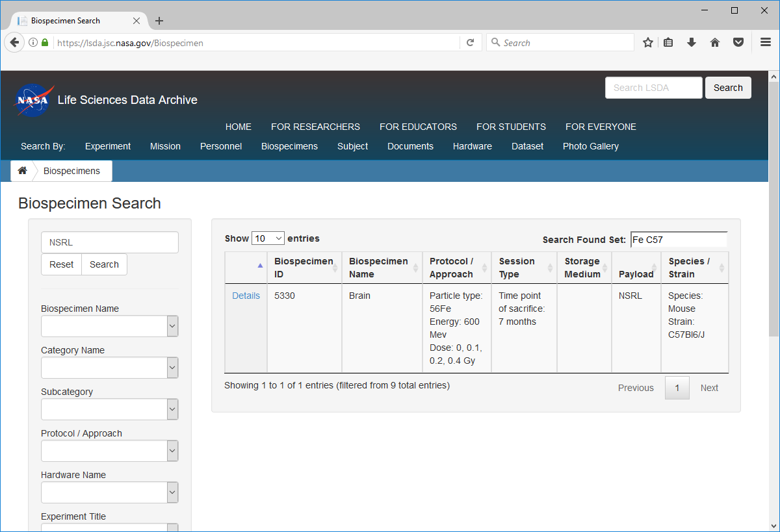This screenshot has height=532, width=780.
Task: Bookmark this page with the star icon
Action: click(647, 43)
